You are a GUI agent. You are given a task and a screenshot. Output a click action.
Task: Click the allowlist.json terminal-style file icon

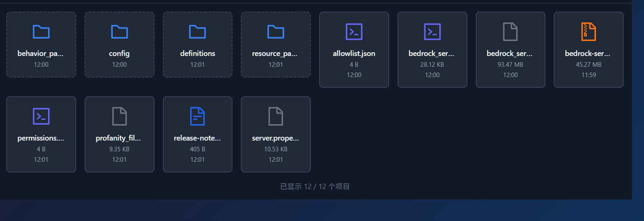pyautogui.click(x=354, y=32)
